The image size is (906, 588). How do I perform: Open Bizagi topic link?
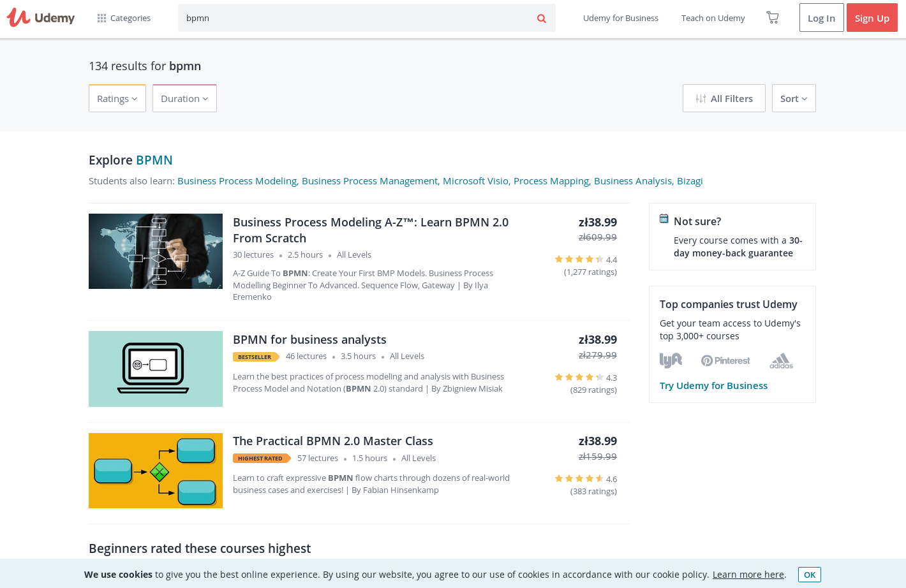pyautogui.click(x=690, y=181)
